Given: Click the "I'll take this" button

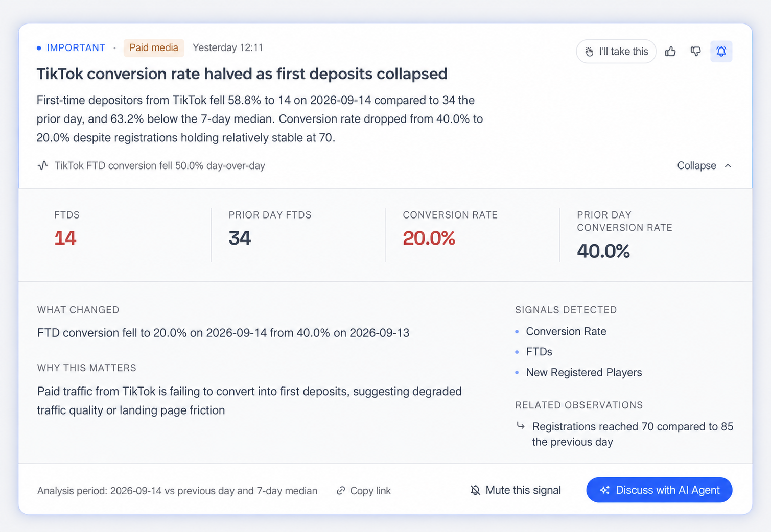Looking at the screenshot, I should (x=616, y=51).
